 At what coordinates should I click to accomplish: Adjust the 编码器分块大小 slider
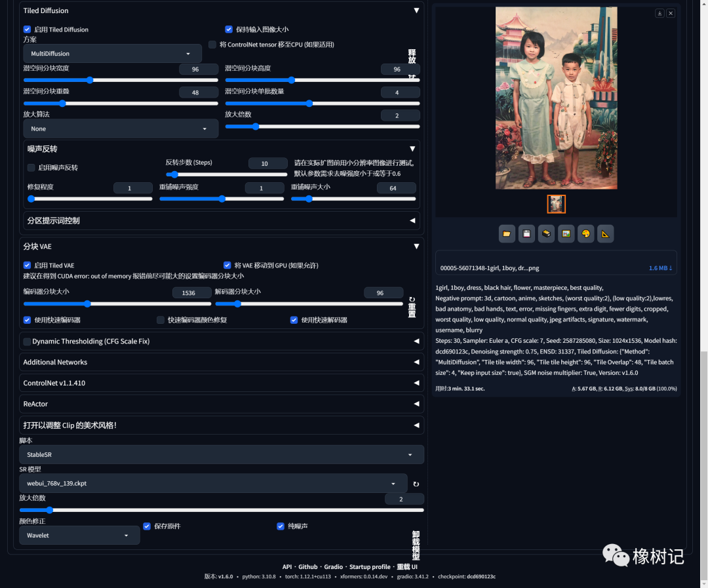[117, 304]
